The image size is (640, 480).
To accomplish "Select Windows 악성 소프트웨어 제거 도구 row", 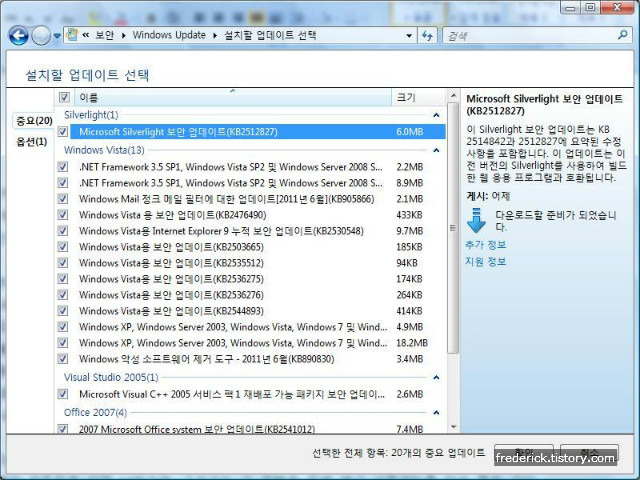I will coord(258,359).
